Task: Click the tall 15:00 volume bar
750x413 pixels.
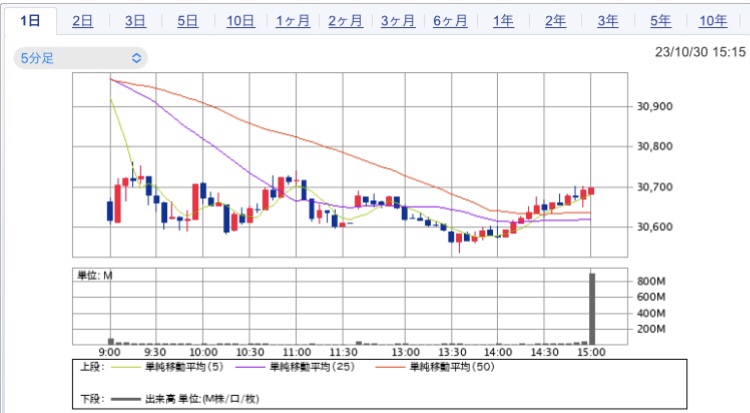Action: [592, 309]
